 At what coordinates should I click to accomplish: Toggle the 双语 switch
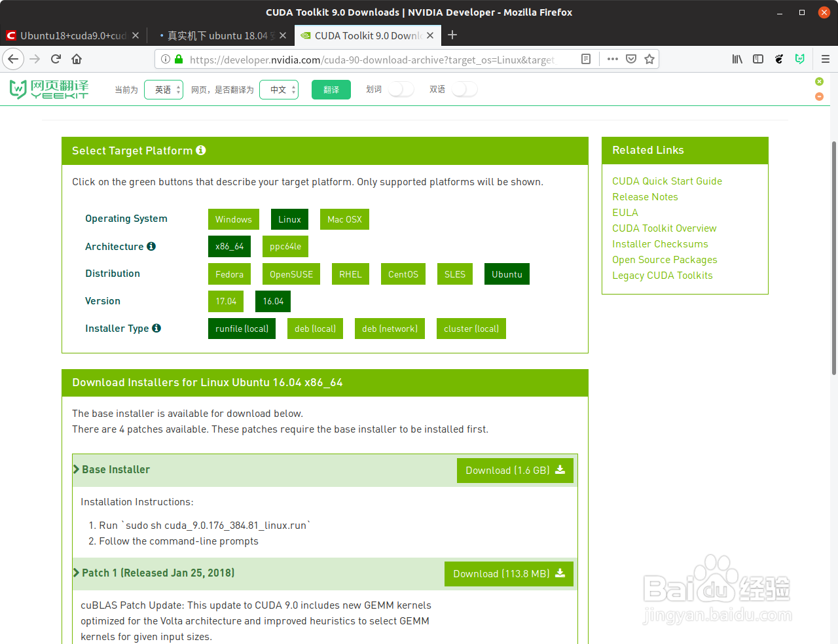pyautogui.click(x=464, y=89)
